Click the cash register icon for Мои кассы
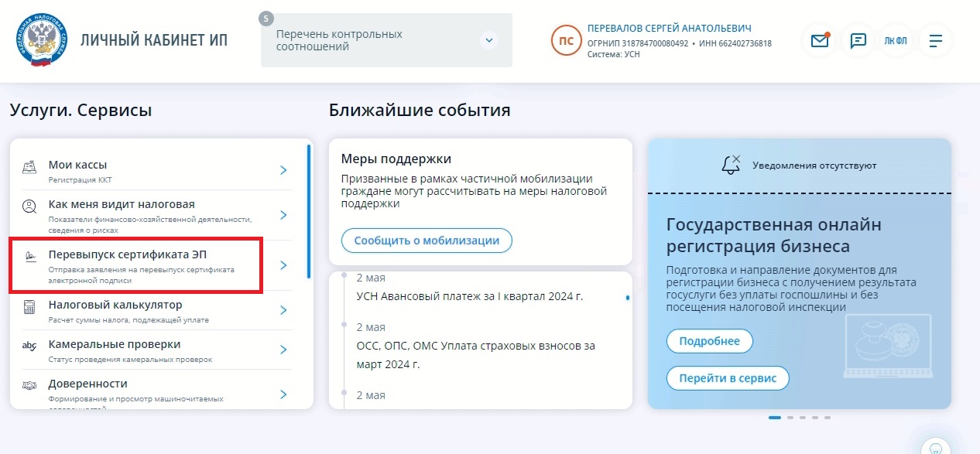 pos(29,167)
